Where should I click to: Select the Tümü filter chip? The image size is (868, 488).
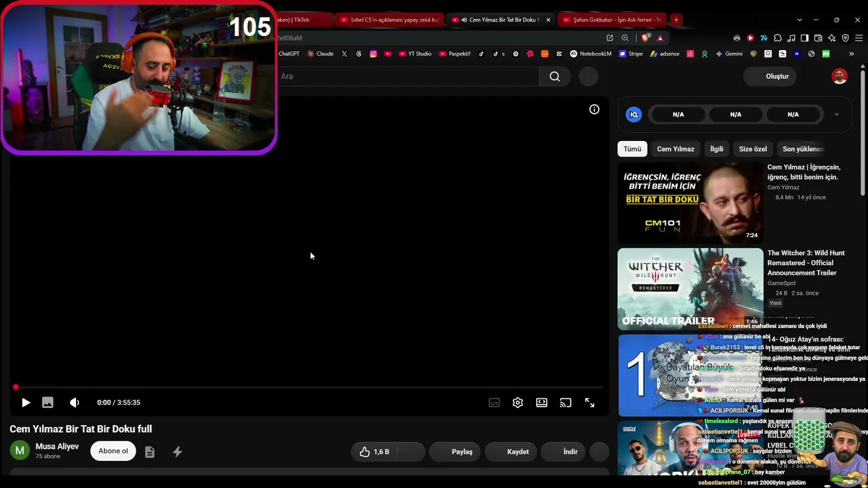pyautogui.click(x=632, y=149)
